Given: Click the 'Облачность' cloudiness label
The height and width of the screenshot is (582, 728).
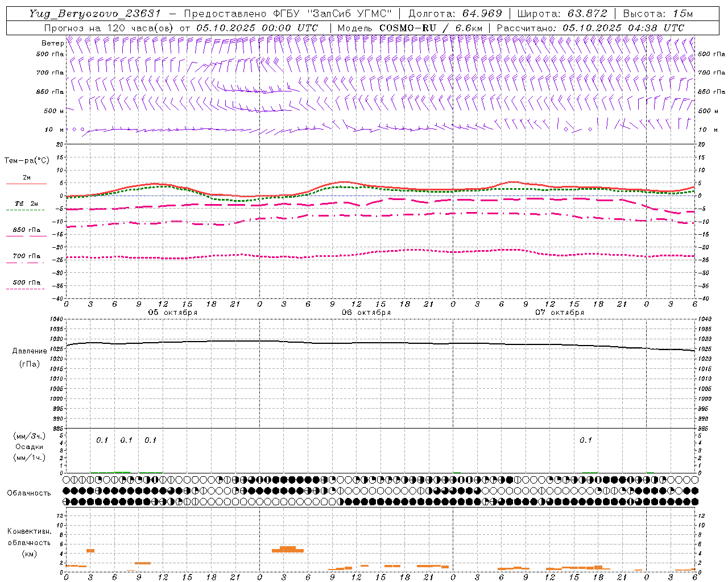Looking at the screenshot, I should 29,493.
